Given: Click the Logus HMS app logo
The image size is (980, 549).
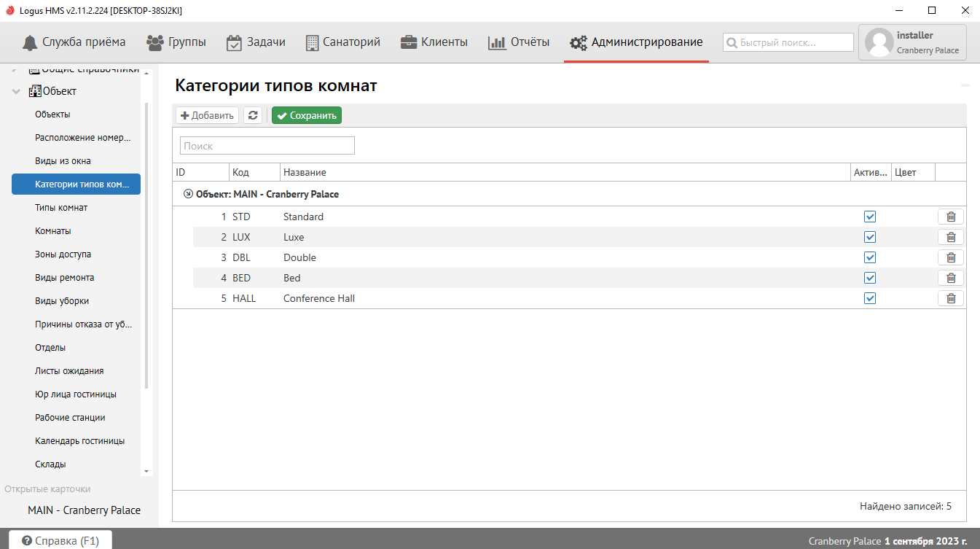Looking at the screenshot, I should (9, 10).
